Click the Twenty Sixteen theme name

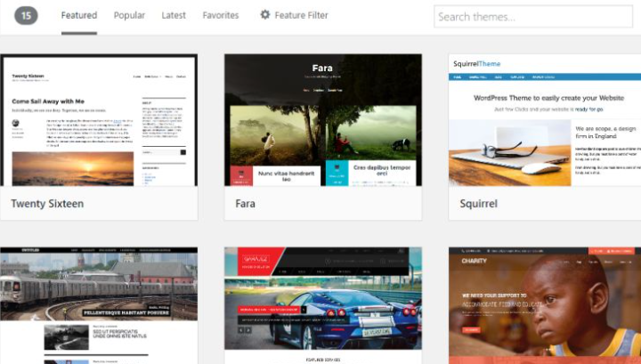(47, 204)
